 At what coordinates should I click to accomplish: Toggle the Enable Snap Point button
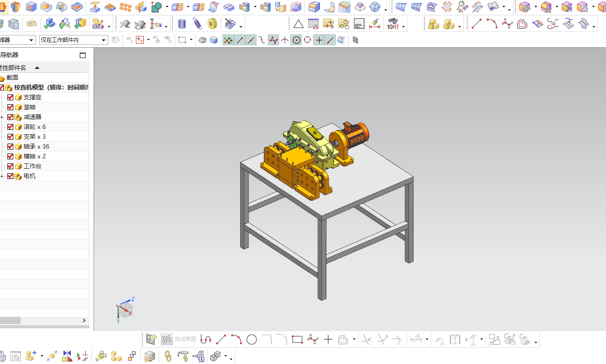(x=228, y=40)
